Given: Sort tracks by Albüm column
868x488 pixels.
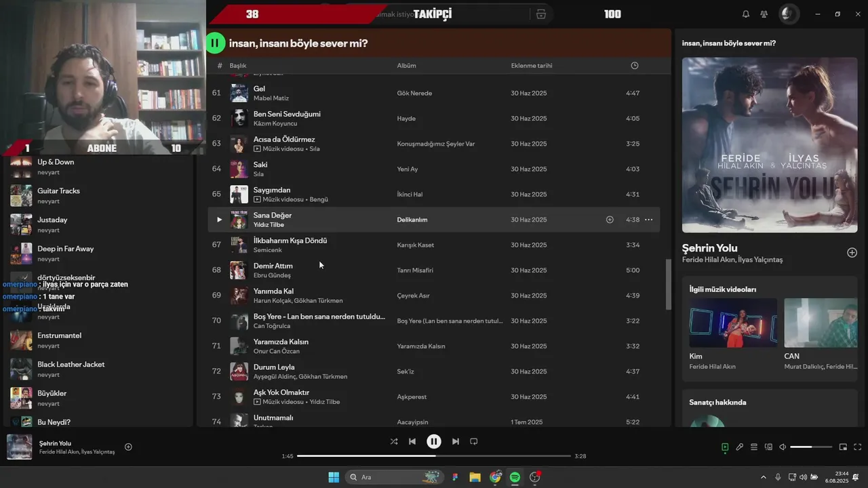Looking at the screenshot, I should click(407, 66).
